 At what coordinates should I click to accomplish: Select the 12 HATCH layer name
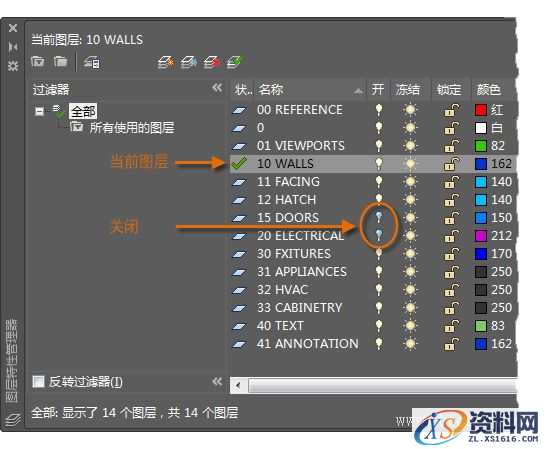(287, 200)
